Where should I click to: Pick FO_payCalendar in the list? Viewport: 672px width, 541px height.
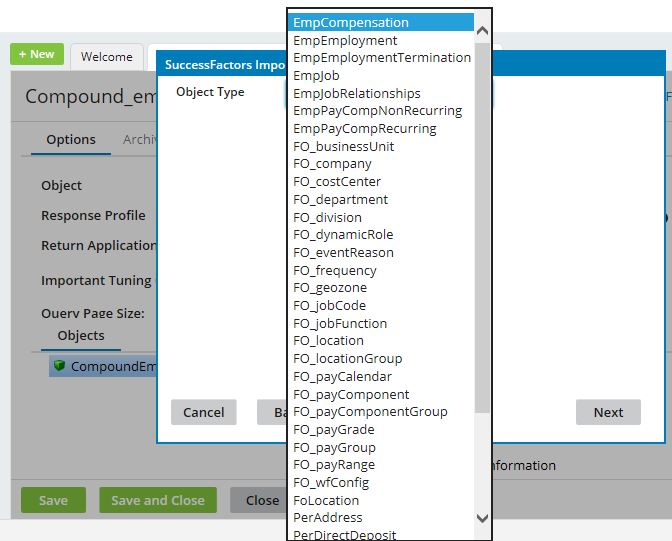381,376
